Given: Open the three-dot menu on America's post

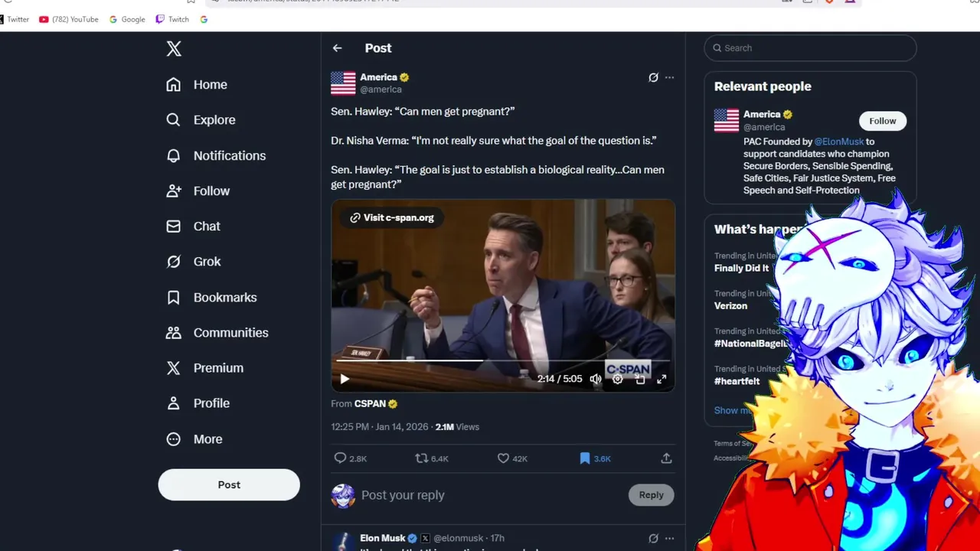Looking at the screenshot, I should 669,77.
